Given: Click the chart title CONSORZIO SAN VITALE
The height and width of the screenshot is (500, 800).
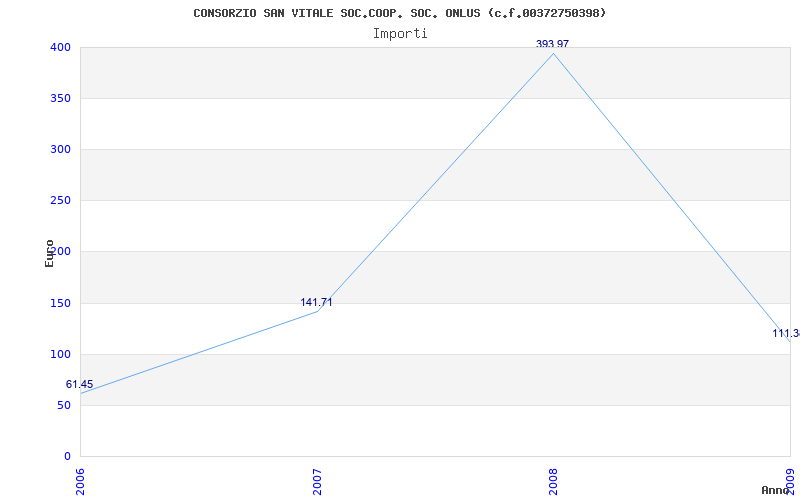Looking at the screenshot, I should (x=399, y=13).
